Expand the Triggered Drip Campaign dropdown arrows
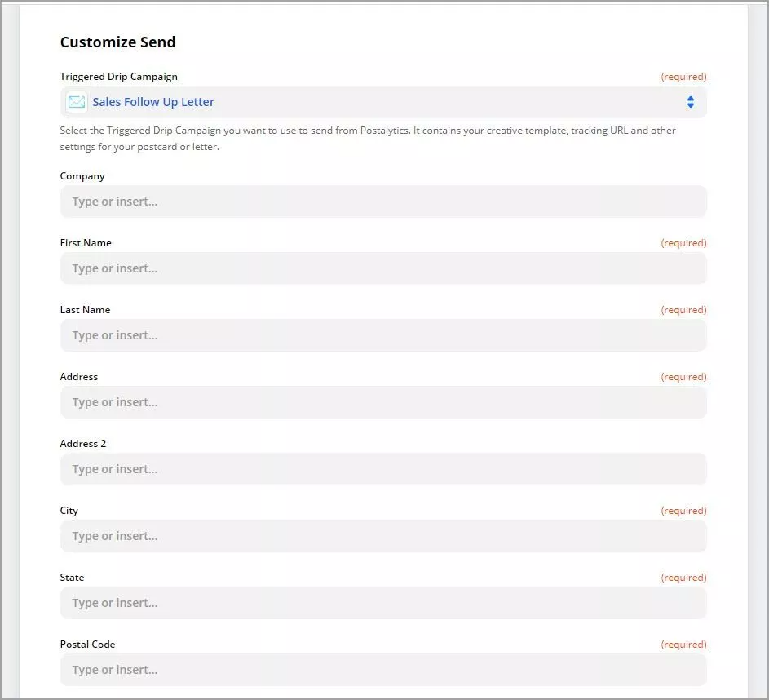Screen dimensions: 769x700 coord(691,102)
